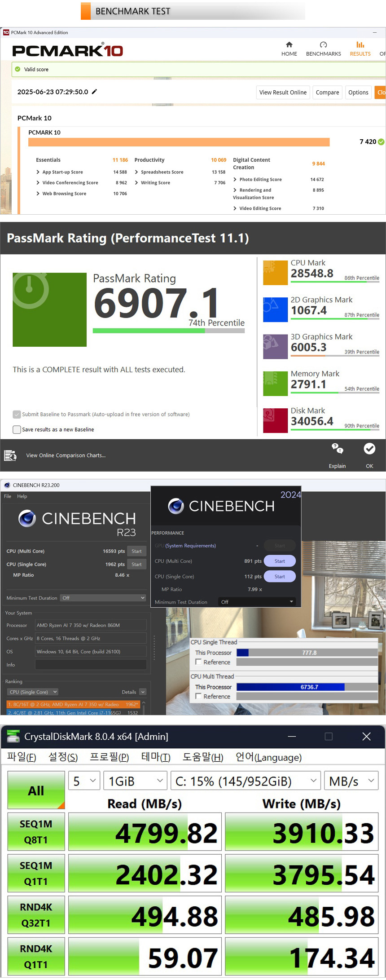Run all tests with the All button

tap(36, 790)
